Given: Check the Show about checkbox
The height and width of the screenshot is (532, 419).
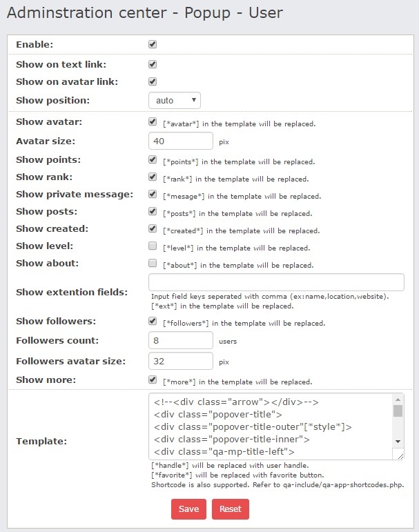Looking at the screenshot, I should (153, 263).
